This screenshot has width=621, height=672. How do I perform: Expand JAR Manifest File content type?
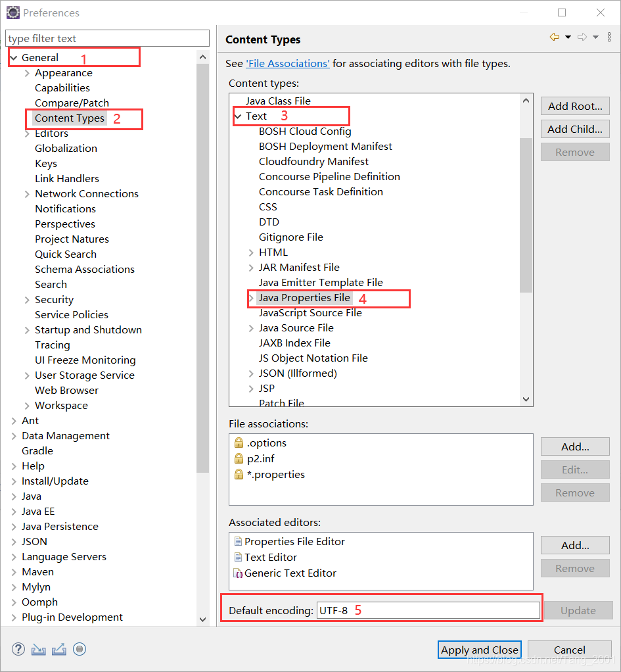pos(251,268)
